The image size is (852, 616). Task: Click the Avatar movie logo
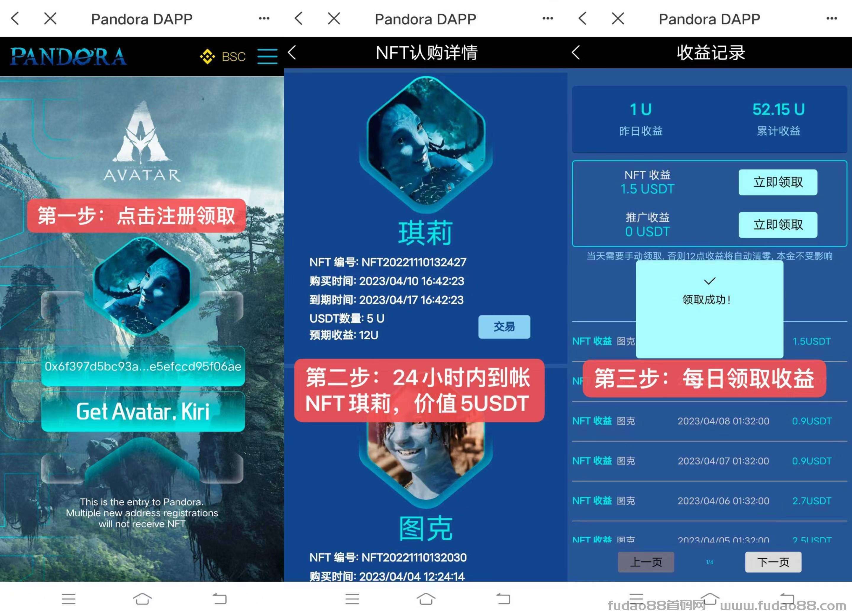142,141
